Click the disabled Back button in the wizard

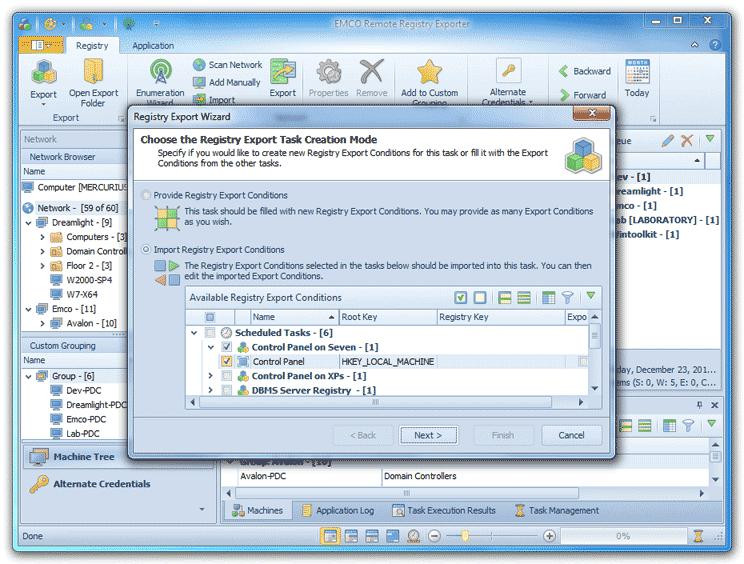tap(363, 435)
